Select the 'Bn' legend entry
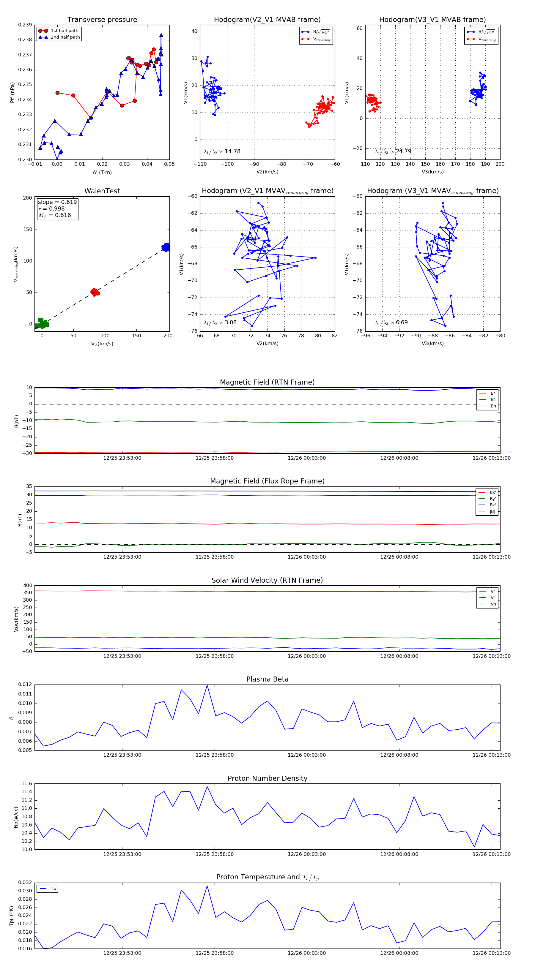Viewport: 535px width, 980px height. (487, 406)
